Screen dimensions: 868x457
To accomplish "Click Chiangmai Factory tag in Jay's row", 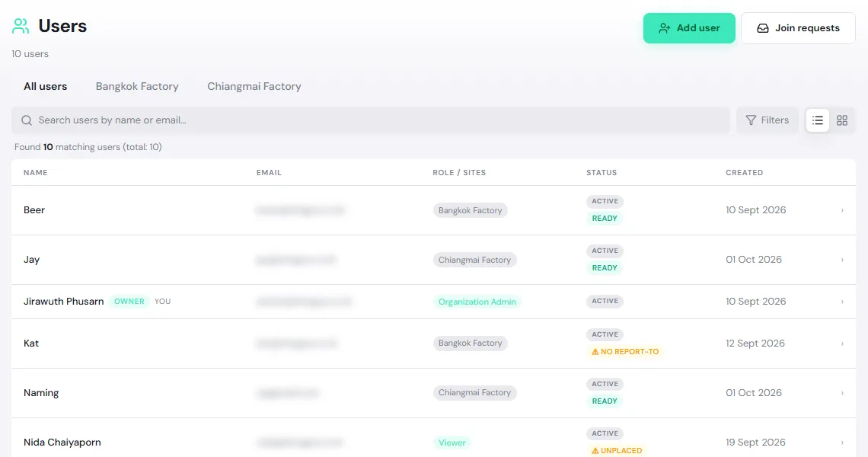I will point(474,260).
